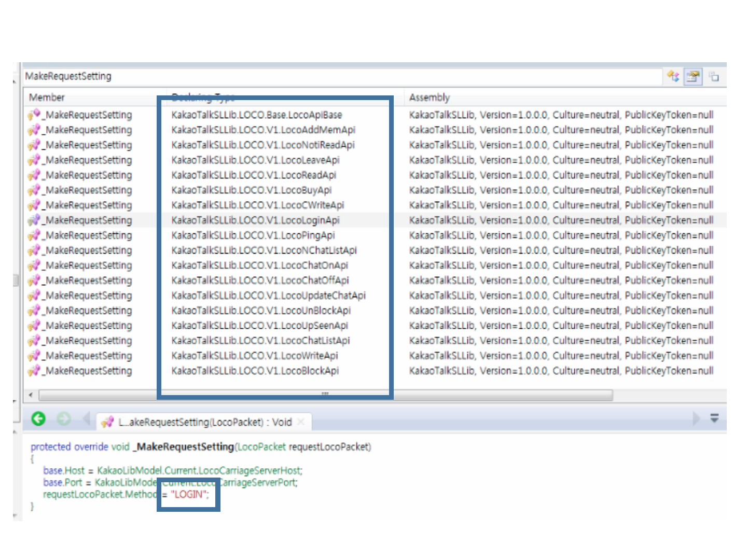This screenshot has width=747, height=560.
Task: Go back with the green arrow button
Action: 38,418
